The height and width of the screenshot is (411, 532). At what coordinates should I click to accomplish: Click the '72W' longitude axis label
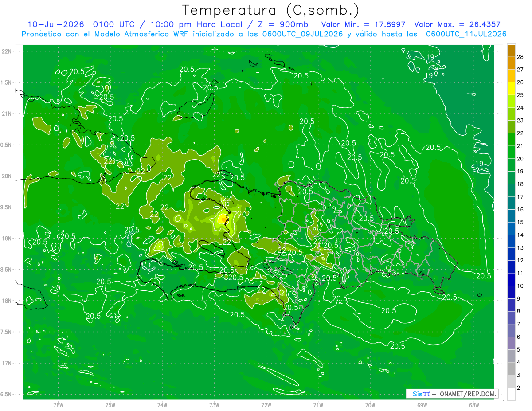(266, 405)
